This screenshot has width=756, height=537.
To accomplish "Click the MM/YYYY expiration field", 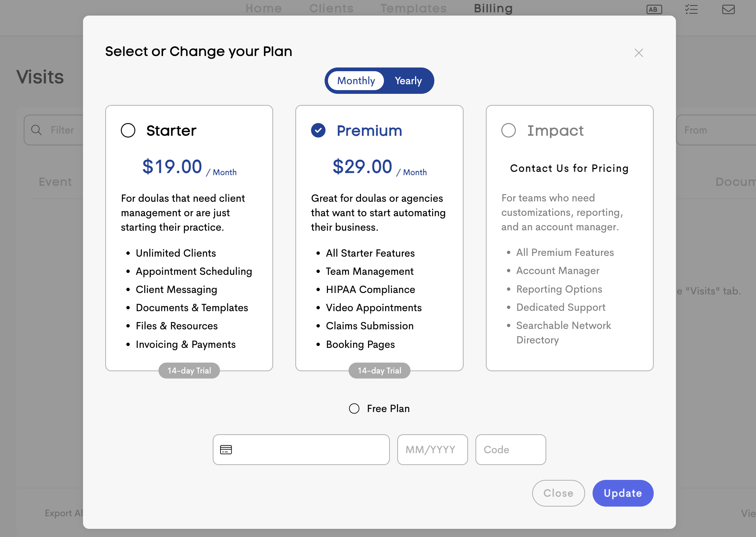I will pyautogui.click(x=432, y=450).
